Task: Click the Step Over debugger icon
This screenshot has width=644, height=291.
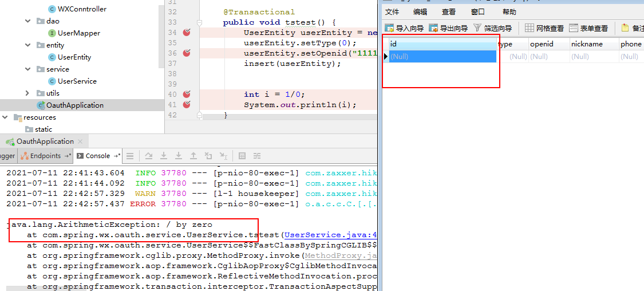Action: 149,156
